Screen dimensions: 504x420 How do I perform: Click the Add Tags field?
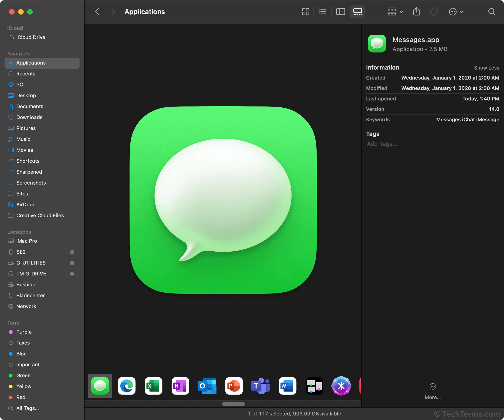(x=382, y=144)
